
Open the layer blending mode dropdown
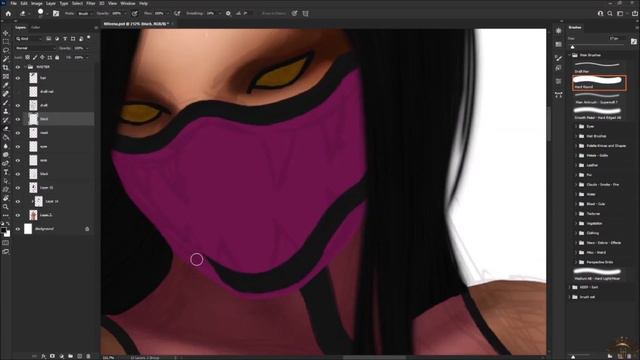click(35, 48)
